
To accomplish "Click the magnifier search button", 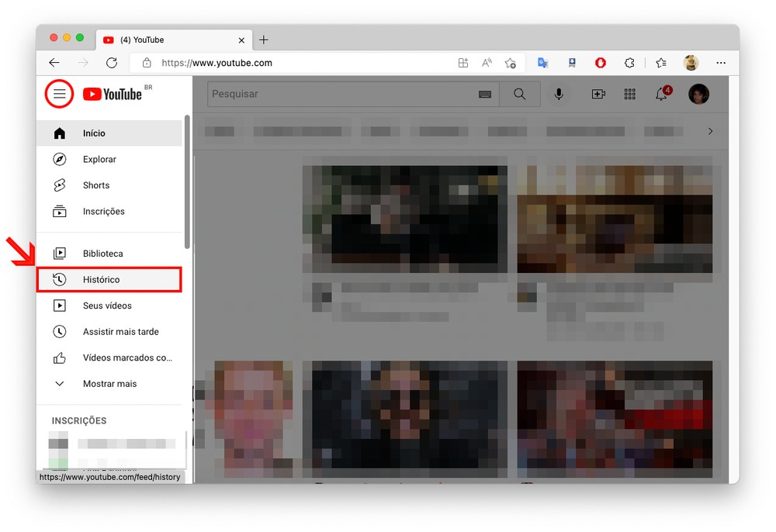I will tap(520, 94).
